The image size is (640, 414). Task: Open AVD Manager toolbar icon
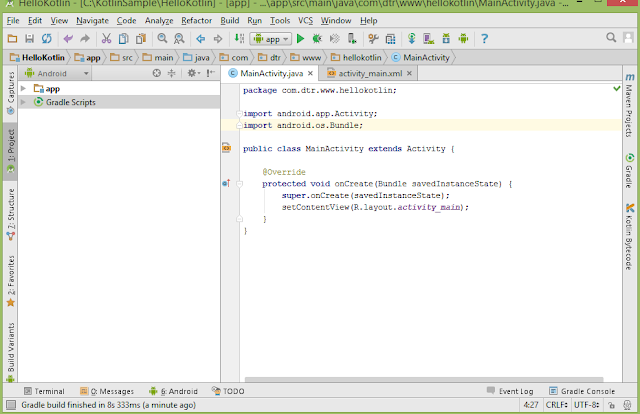(x=429, y=39)
